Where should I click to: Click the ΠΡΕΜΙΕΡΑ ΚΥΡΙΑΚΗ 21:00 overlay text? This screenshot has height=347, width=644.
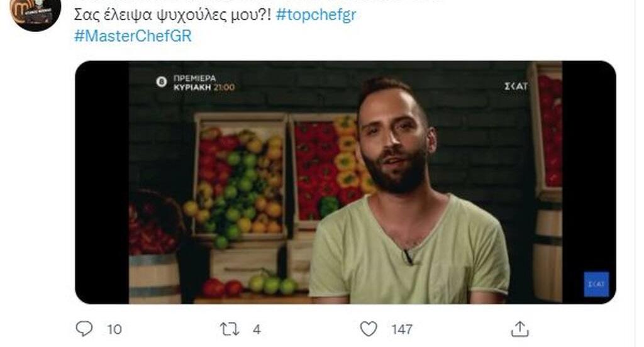coord(204,82)
